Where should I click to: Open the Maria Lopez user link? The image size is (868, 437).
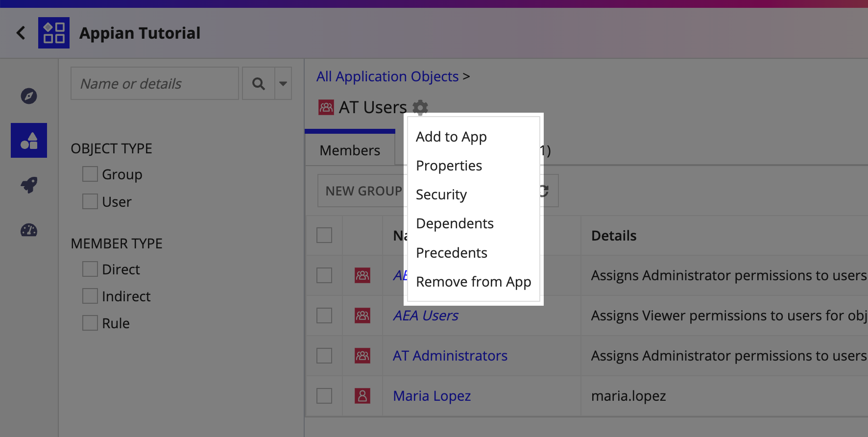coord(432,396)
